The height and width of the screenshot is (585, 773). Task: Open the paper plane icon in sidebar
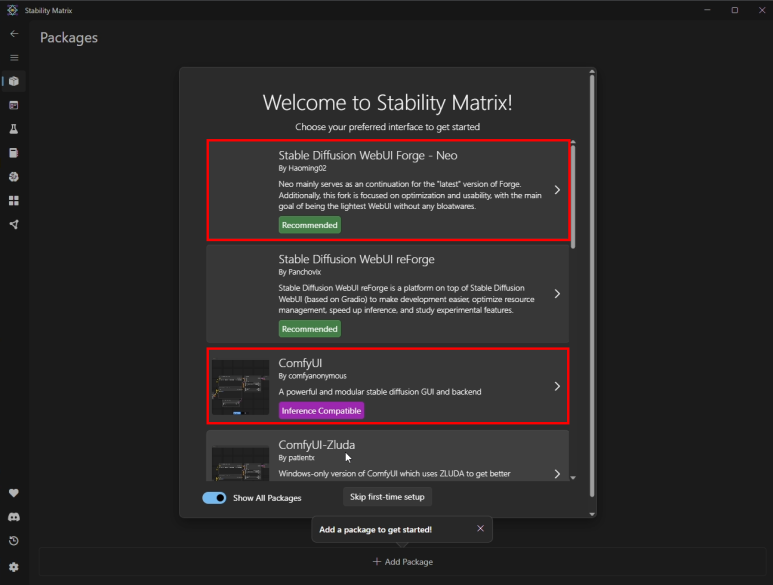[x=14, y=225]
